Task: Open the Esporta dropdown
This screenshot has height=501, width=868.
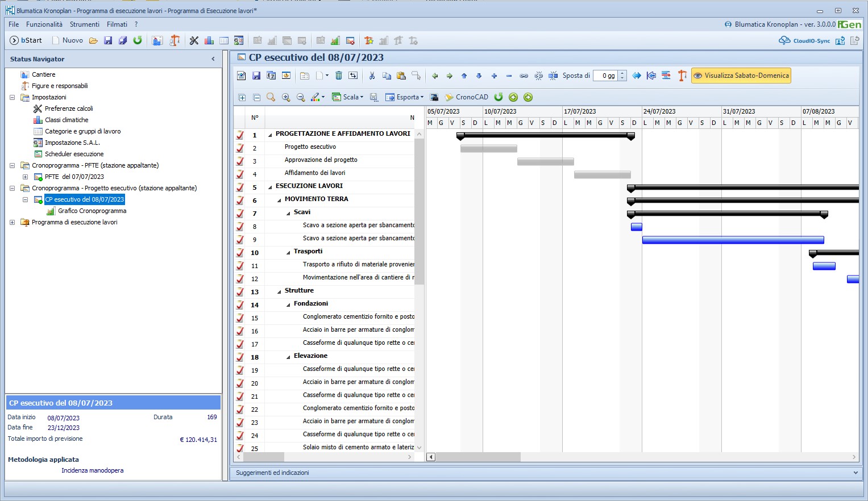Action: [x=405, y=97]
